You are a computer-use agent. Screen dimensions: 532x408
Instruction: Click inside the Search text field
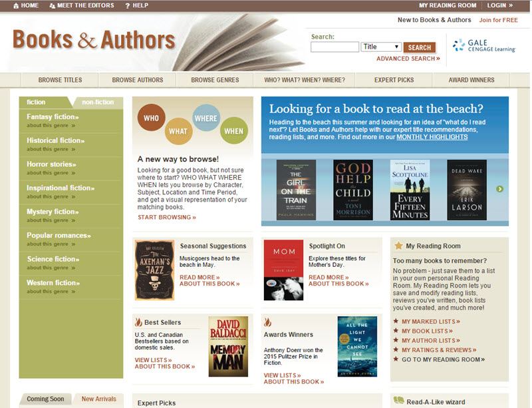[334, 47]
